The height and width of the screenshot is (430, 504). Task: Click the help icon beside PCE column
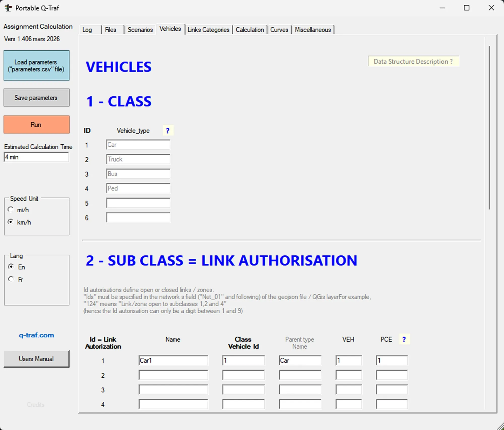[x=404, y=339]
